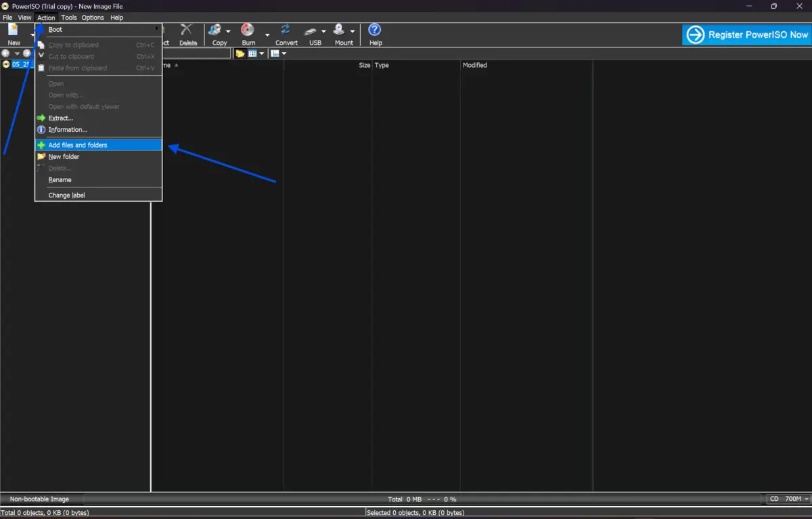Expand the Boot submenu

(x=99, y=29)
